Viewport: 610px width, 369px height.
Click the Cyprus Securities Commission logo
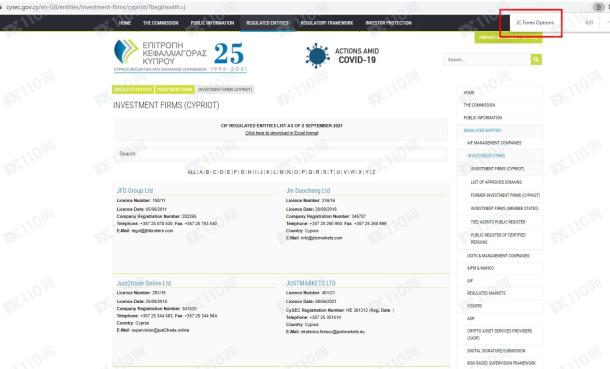click(180, 56)
